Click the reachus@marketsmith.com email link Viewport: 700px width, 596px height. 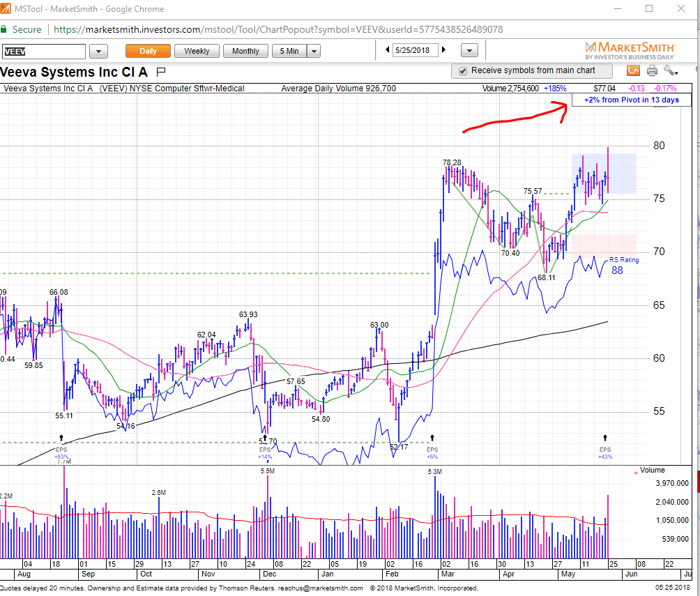[321, 588]
